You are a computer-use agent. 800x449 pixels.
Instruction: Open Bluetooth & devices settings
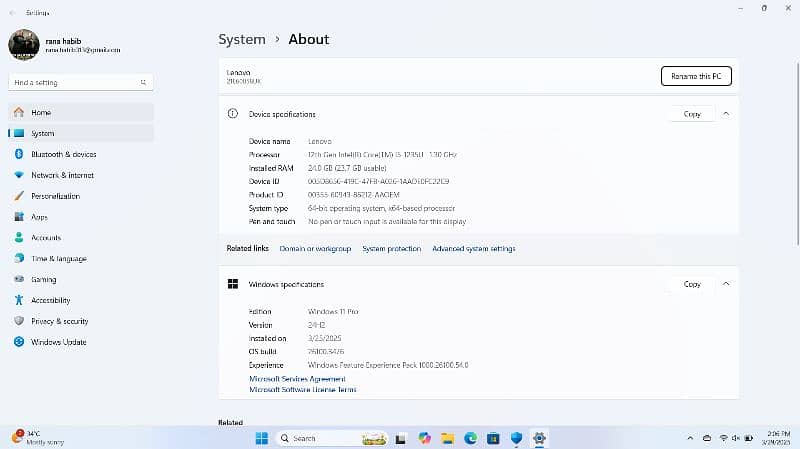pyautogui.click(x=81, y=154)
